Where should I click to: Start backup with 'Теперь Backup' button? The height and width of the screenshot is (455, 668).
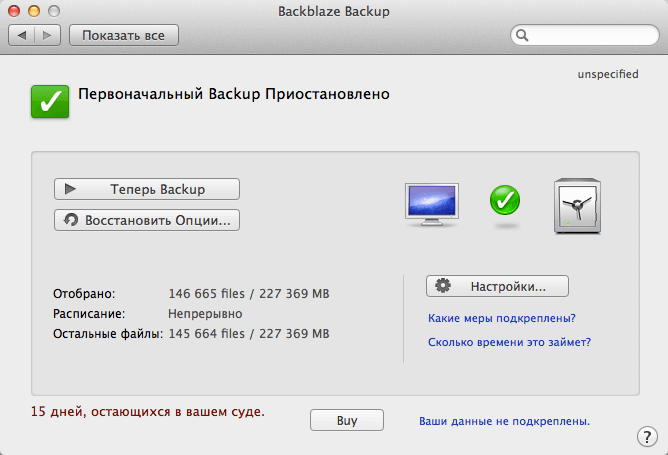click(x=147, y=189)
